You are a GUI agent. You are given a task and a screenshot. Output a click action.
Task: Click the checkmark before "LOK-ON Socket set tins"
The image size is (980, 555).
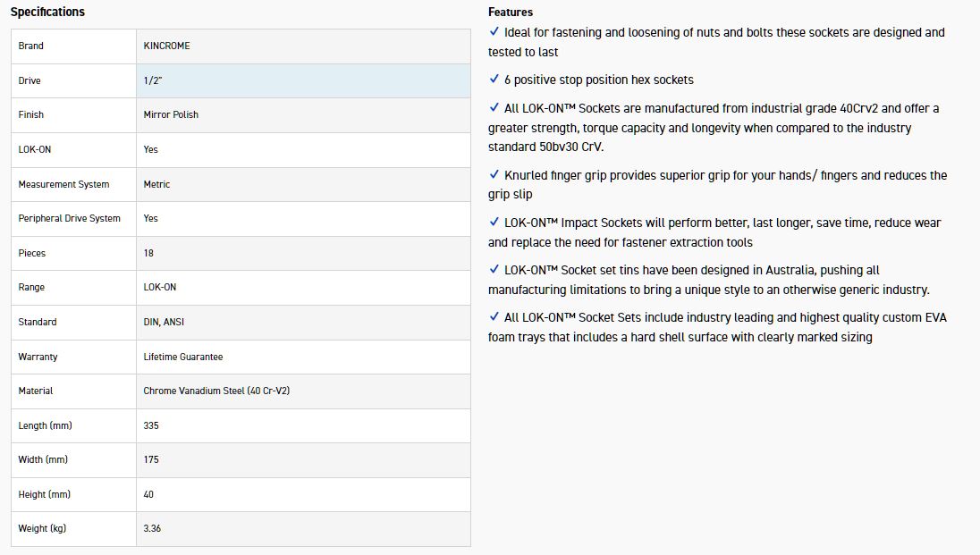click(494, 269)
